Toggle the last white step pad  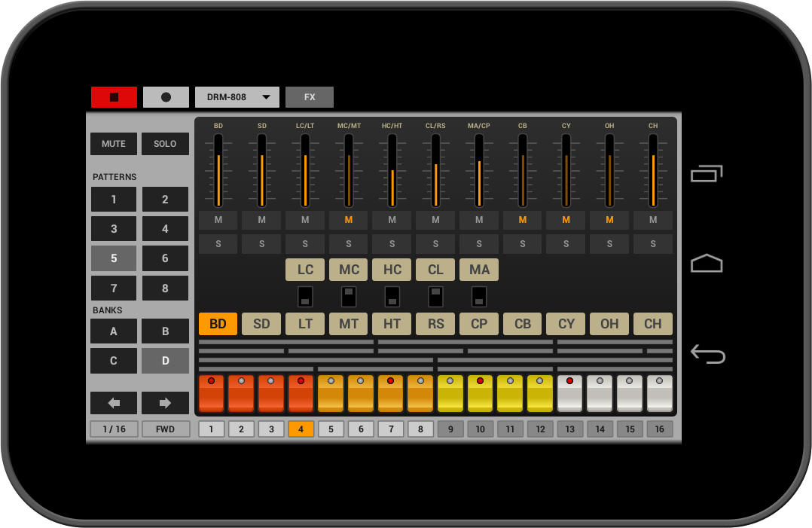coord(660,393)
